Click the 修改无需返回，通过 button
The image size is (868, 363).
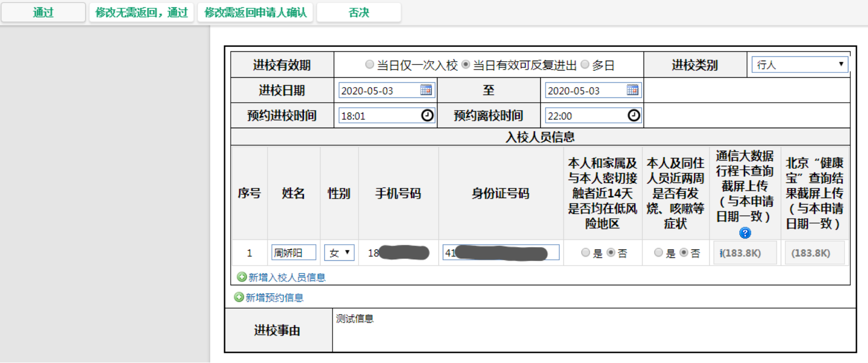(x=142, y=13)
